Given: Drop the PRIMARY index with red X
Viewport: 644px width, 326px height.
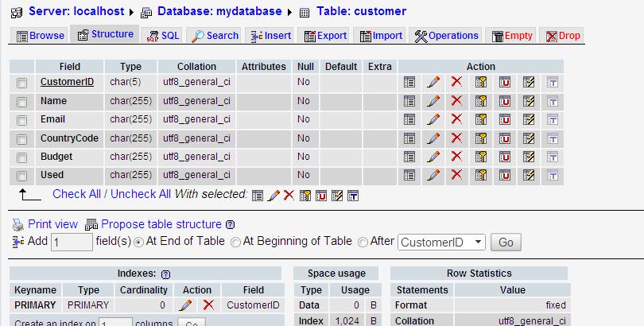Looking at the screenshot, I should click(x=208, y=305).
